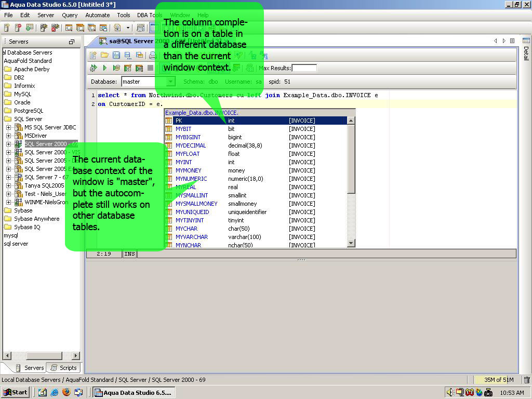Viewport: 532px width, 399px height.
Task: Click the Execute Explain grid icon
Action: [128, 68]
